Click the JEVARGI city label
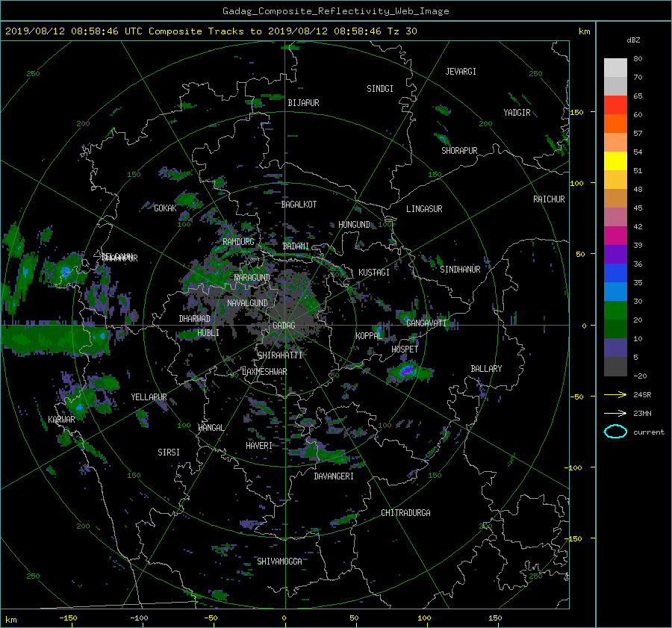Viewport: 672px width, 628px height. (x=461, y=72)
